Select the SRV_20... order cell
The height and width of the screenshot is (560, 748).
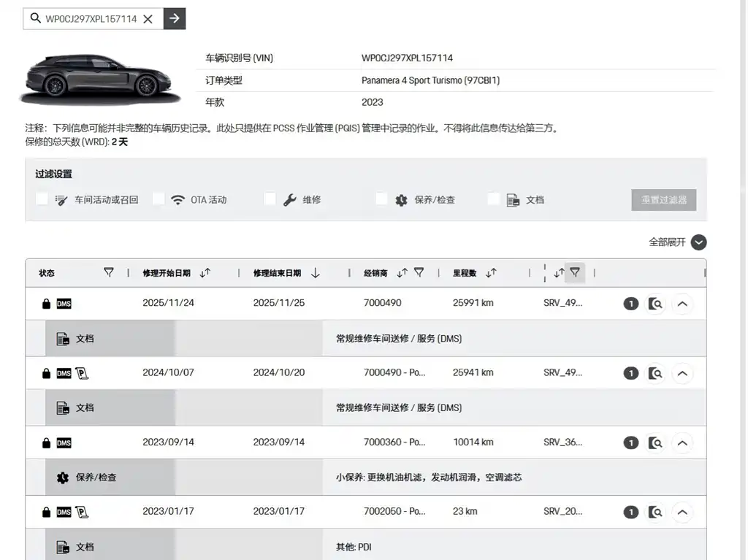pyautogui.click(x=563, y=511)
